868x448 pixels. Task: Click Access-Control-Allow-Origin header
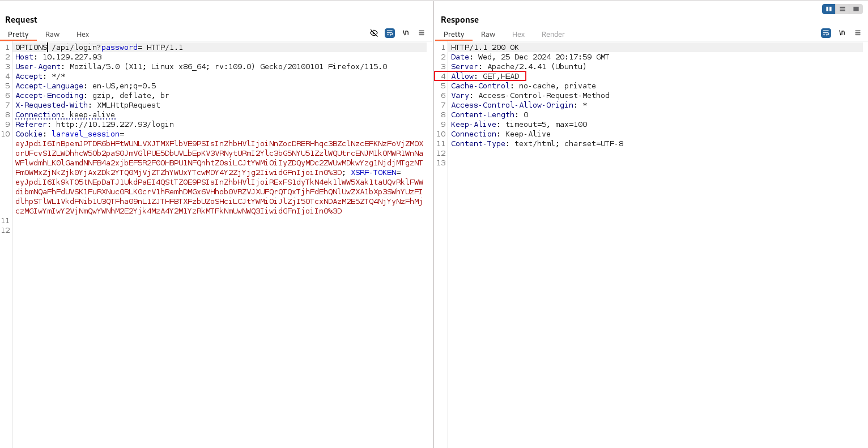[x=519, y=105]
